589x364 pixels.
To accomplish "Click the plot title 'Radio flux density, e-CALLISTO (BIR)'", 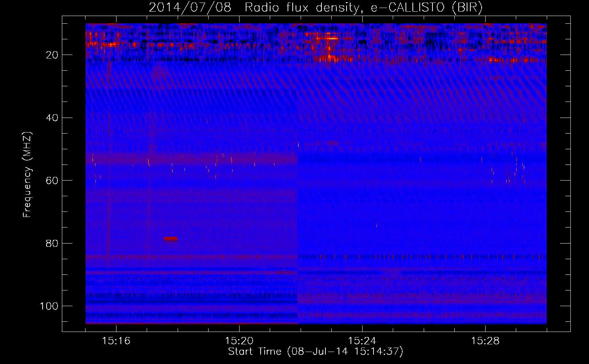I will [363, 7].
